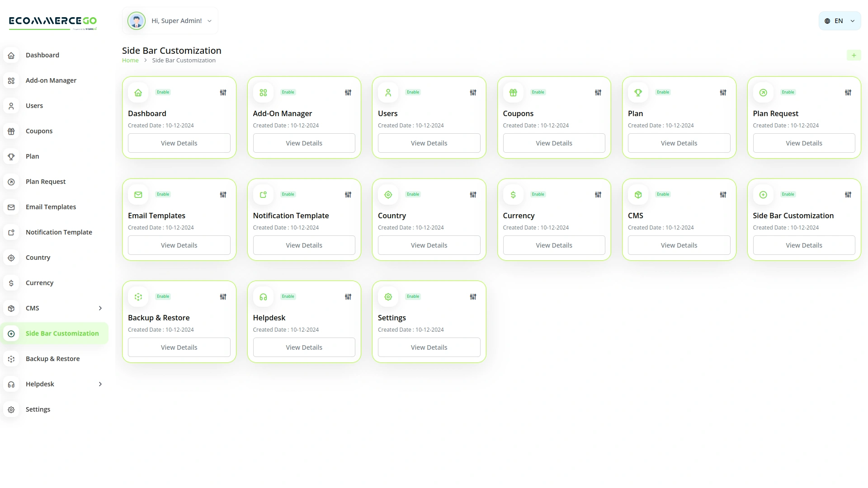
Task: Toggle Enable on the Users card
Action: [x=413, y=92]
